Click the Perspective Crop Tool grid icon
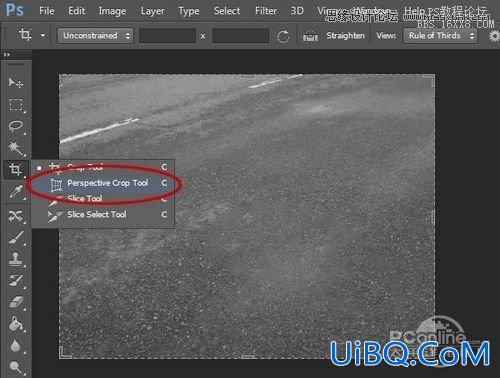The image size is (500, 378). (56, 184)
